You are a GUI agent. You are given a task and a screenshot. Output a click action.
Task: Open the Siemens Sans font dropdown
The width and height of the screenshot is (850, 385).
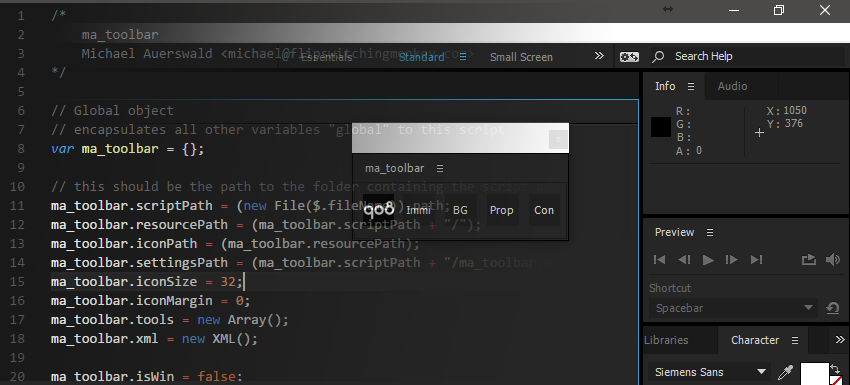(x=709, y=372)
